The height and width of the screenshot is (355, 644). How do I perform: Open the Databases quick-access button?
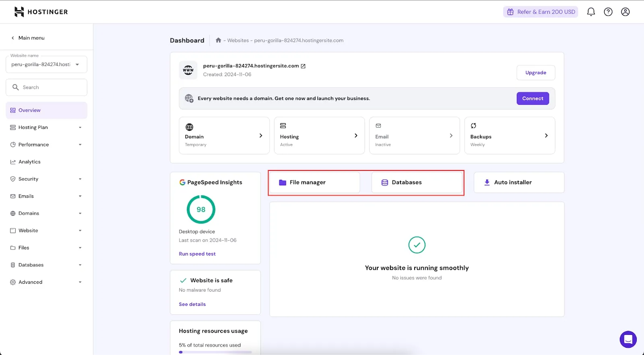[417, 183]
